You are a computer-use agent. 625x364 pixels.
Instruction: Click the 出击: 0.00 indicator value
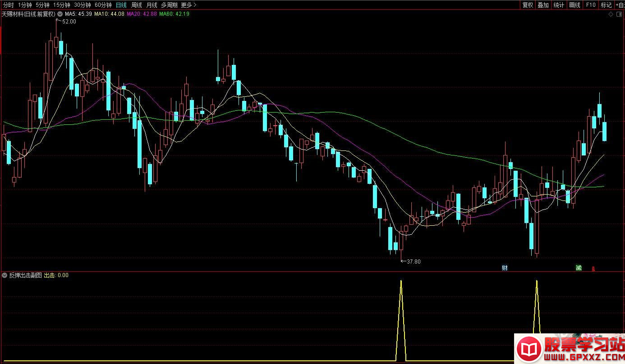click(x=56, y=275)
